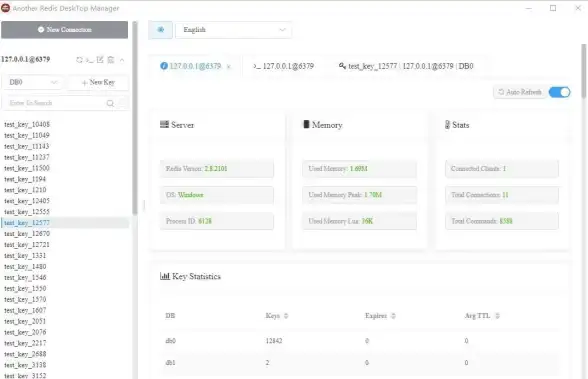Select test_key_2688 in key list
Screen dimensions: 588x379
(x=25, y=354)
